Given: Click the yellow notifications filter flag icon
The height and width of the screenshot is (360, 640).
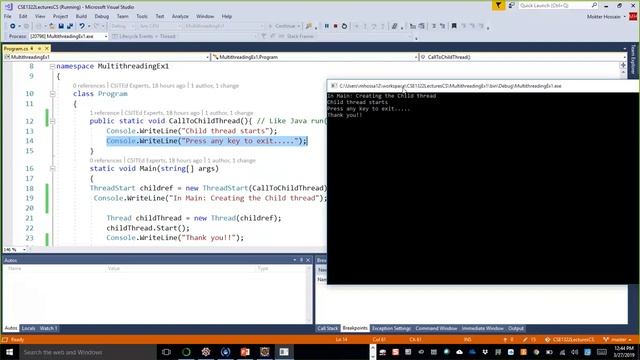Looking at the screenshot, I should 498,5.
